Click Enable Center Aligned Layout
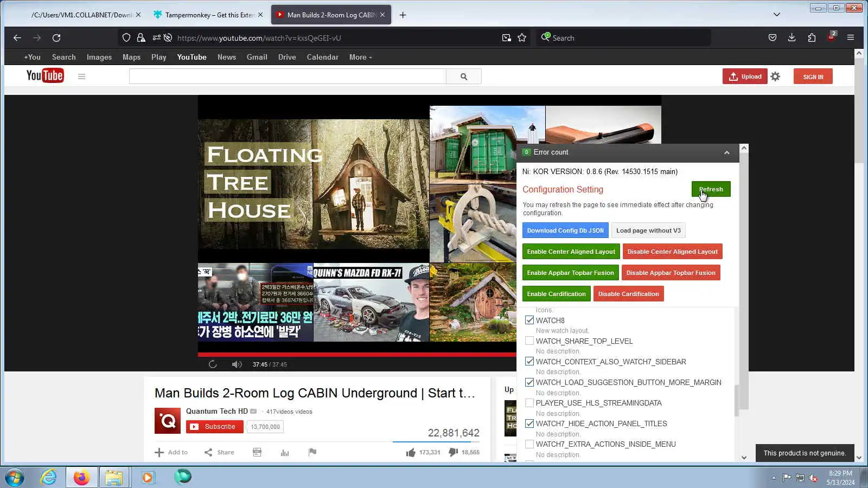 click(x=571, y=252)
